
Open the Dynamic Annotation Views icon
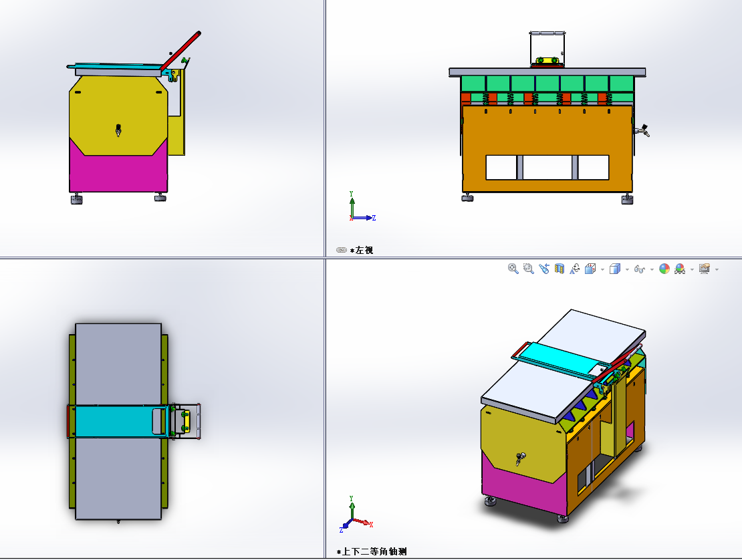point(574,269)
